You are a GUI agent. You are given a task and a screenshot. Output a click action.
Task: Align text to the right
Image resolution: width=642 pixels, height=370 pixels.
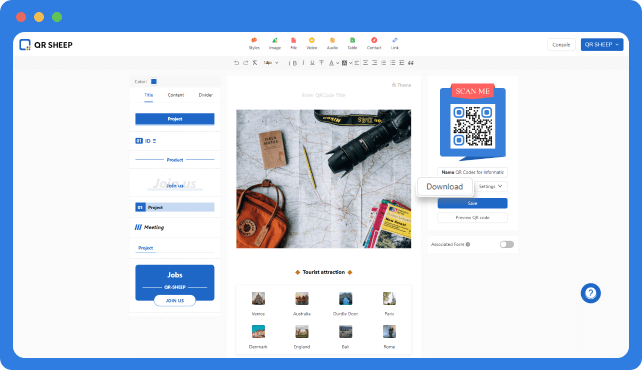point(375,63)
